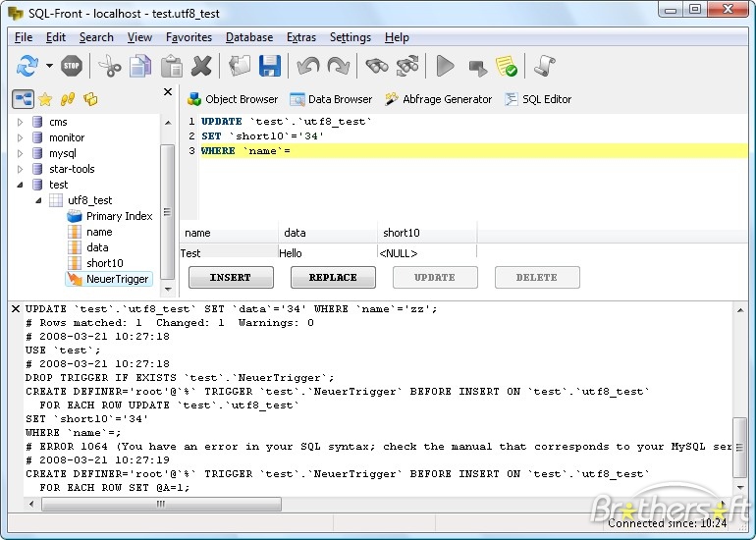The width and height of the screenshot is (756, 540).
Task: Switch to the Data Browser view
Action: (331, 99)
